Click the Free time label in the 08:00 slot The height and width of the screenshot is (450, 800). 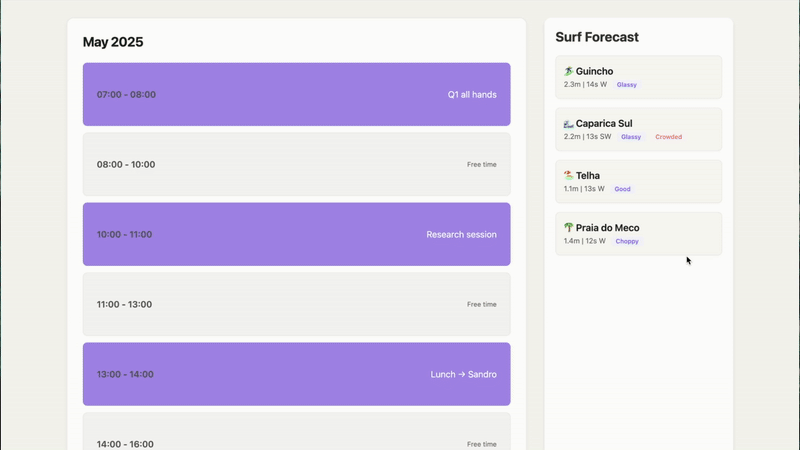(482, 164)
